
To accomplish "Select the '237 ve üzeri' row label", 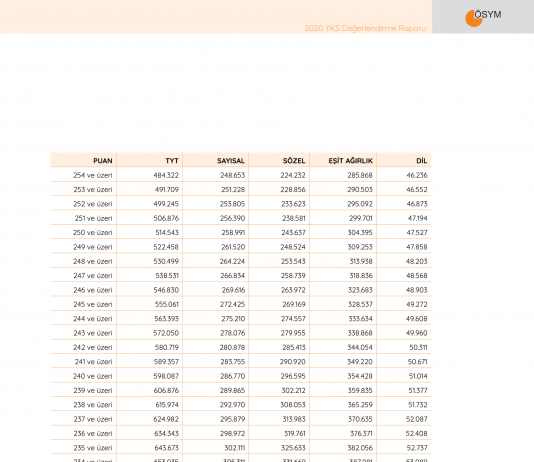I will (x=93, y=418).
